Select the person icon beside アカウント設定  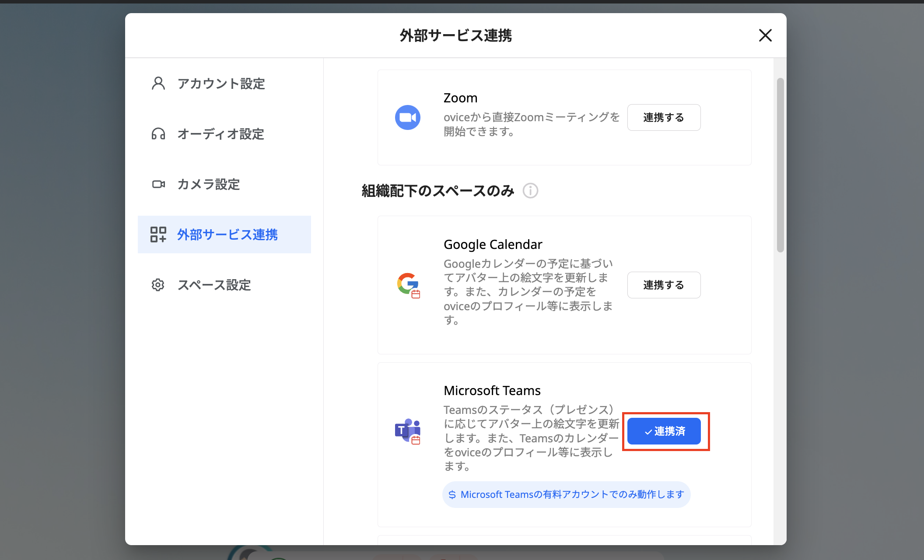tap(158, 83)
